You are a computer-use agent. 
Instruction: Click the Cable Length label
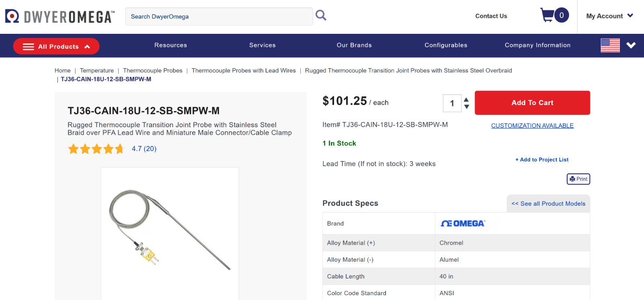point(346,276)
